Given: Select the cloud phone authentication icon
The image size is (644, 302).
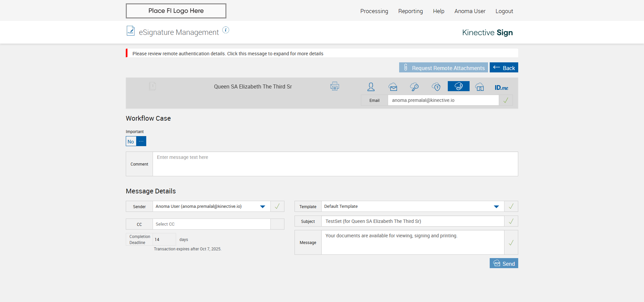Looking at the screenshot, I should [458, 86].
